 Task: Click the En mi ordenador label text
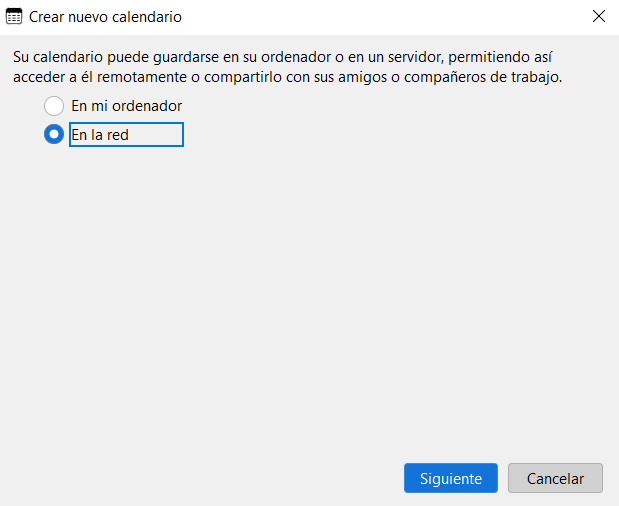coord(126,105)
